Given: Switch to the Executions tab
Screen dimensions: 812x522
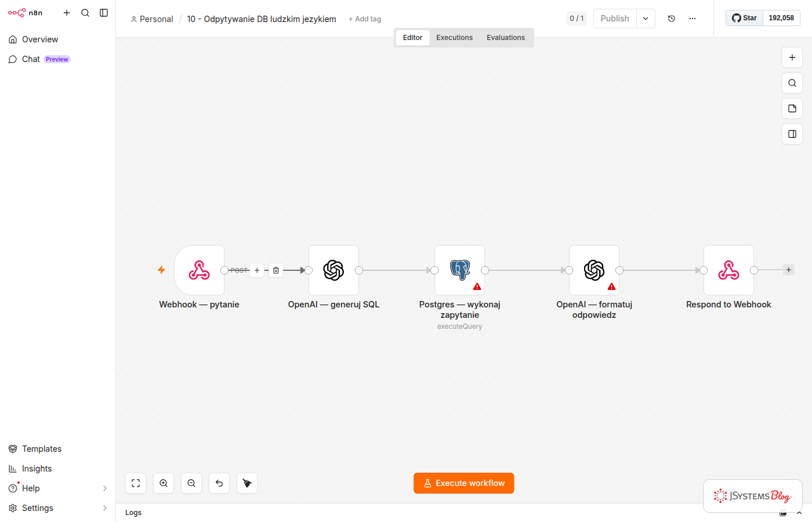Looking at the screenshot, I should (x=454, y=38).
